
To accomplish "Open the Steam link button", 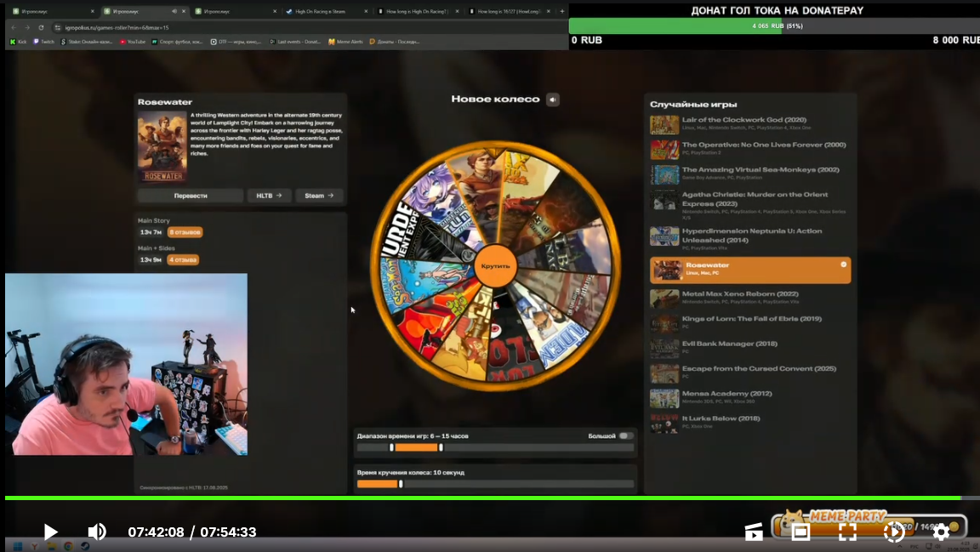I will (x=319, y=196).
